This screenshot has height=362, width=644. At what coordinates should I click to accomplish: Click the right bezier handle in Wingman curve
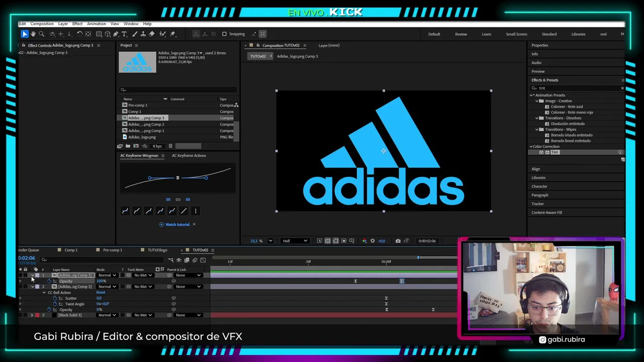pos(206,178)
